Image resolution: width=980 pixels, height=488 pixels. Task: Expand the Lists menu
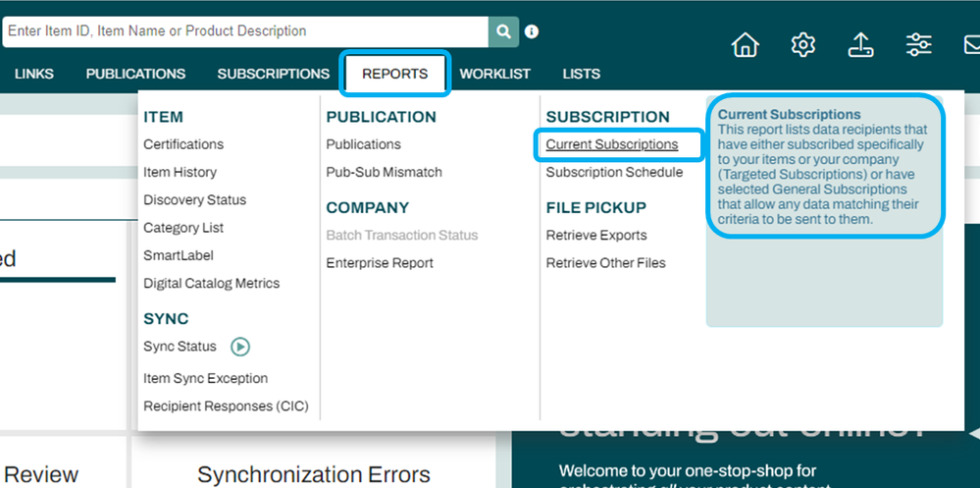[x=581, y=74]
